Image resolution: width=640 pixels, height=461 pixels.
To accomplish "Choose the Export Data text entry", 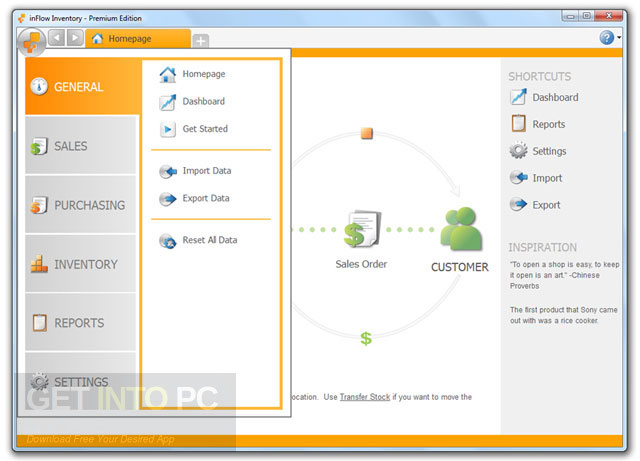I will [206, 198].
